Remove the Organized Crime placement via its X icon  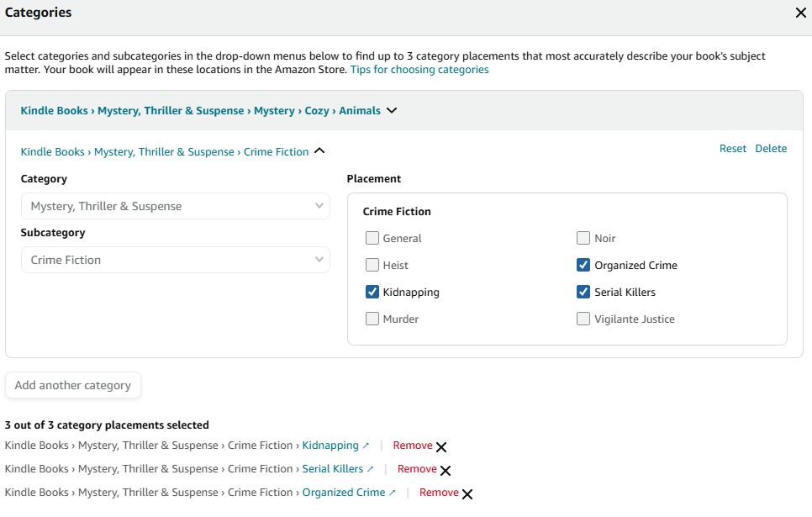point(467,493)
